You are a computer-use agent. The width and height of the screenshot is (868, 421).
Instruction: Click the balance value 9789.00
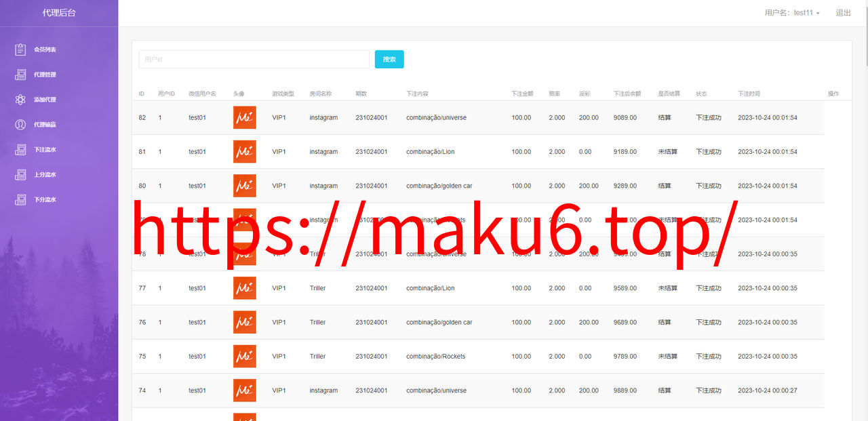tap(625, 357)
